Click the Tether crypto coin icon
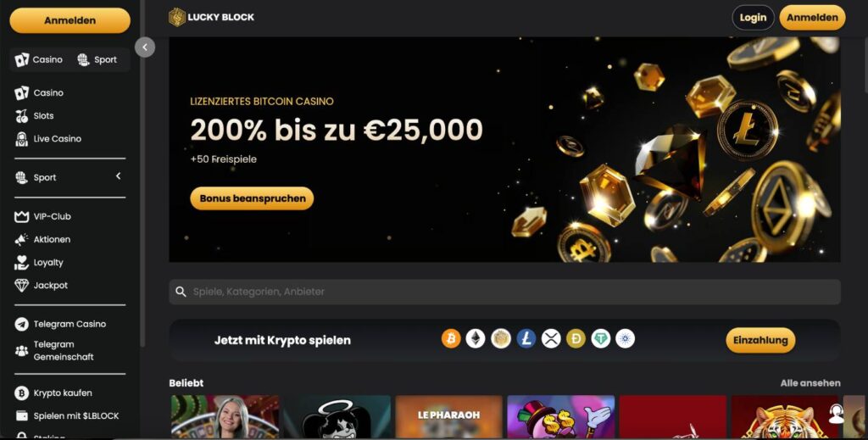Screen dimensions: 868x440 pos(601,339)
